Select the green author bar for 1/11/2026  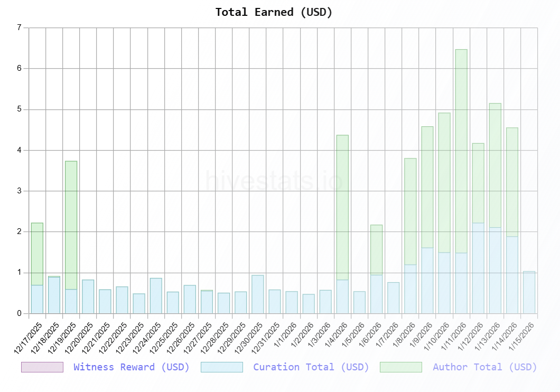click(461, 151)
